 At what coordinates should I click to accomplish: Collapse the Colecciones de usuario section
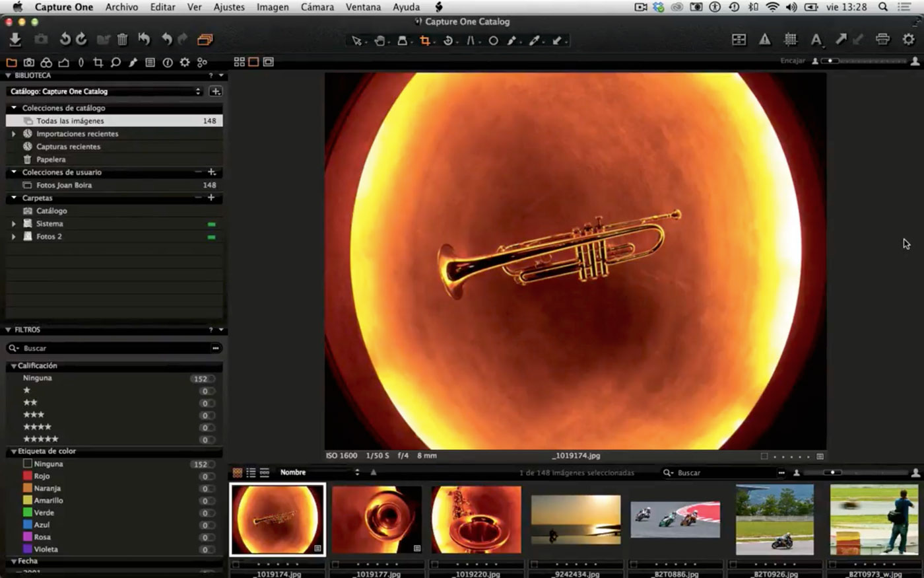(x=14, y=172)
